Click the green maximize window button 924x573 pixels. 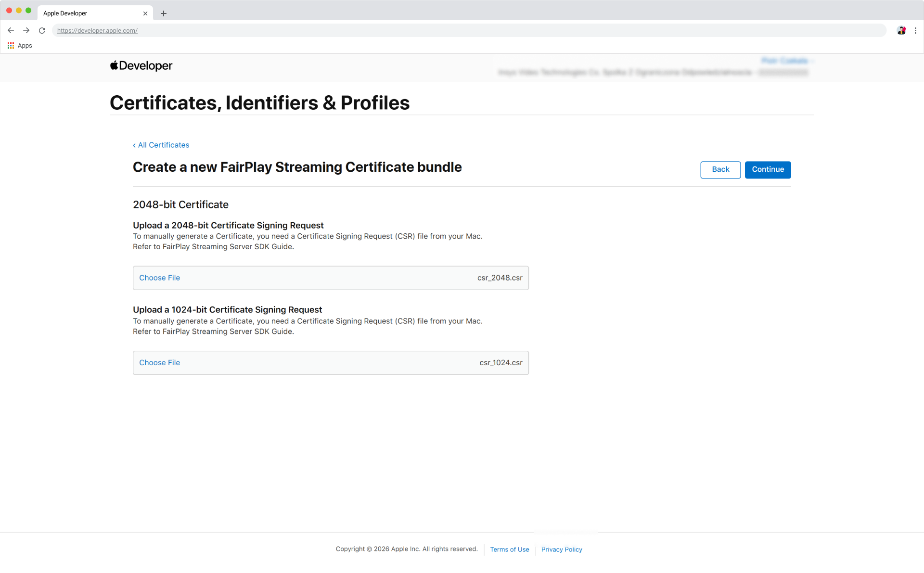click(x=28, y=10)
